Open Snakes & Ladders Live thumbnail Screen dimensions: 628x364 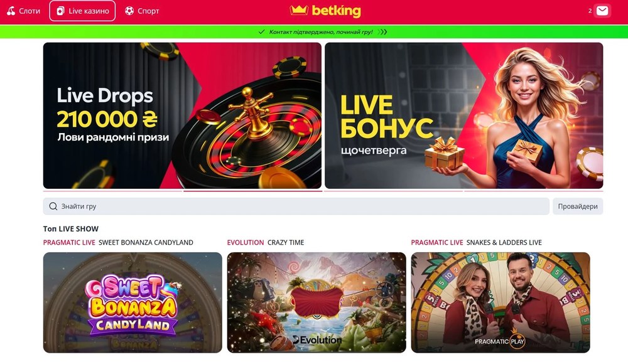501,302
